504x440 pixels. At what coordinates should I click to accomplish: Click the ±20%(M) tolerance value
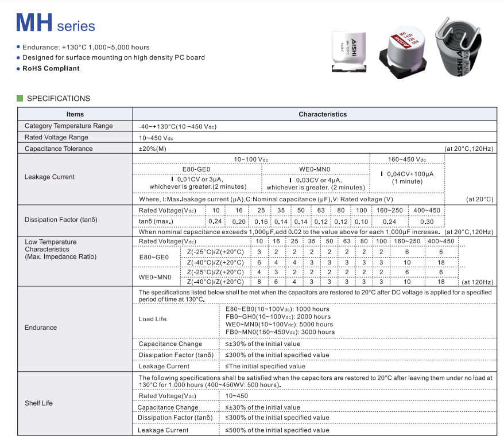(152, 149)
